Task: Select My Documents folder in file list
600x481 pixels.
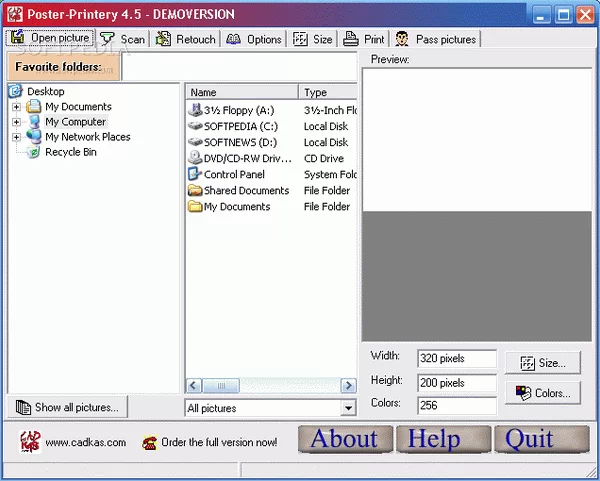Action: (x=237, y=207)
